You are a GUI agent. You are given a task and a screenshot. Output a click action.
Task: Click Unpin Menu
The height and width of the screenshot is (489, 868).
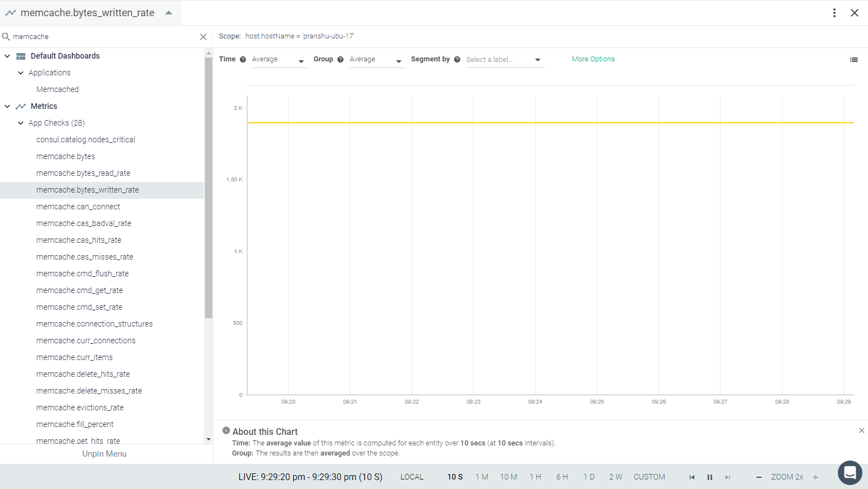pyautogui.click(x=104, y=454)
